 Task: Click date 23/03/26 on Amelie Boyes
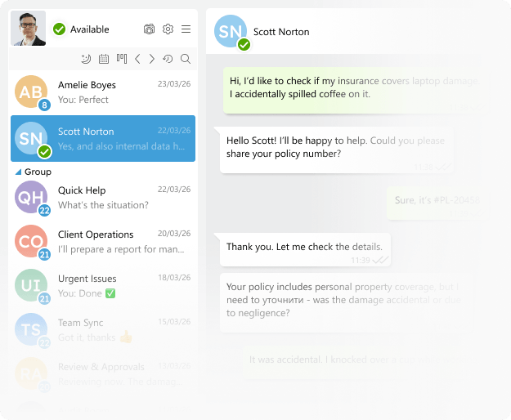(x=174, y=84)
